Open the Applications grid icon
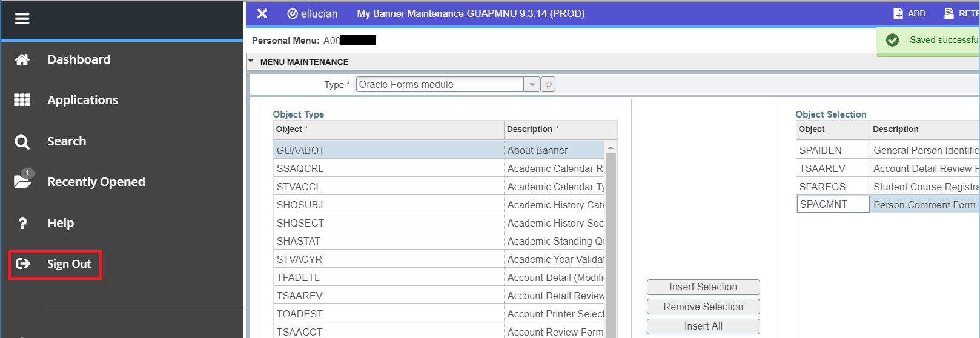 pyautogui.click(x=22, y=100)
